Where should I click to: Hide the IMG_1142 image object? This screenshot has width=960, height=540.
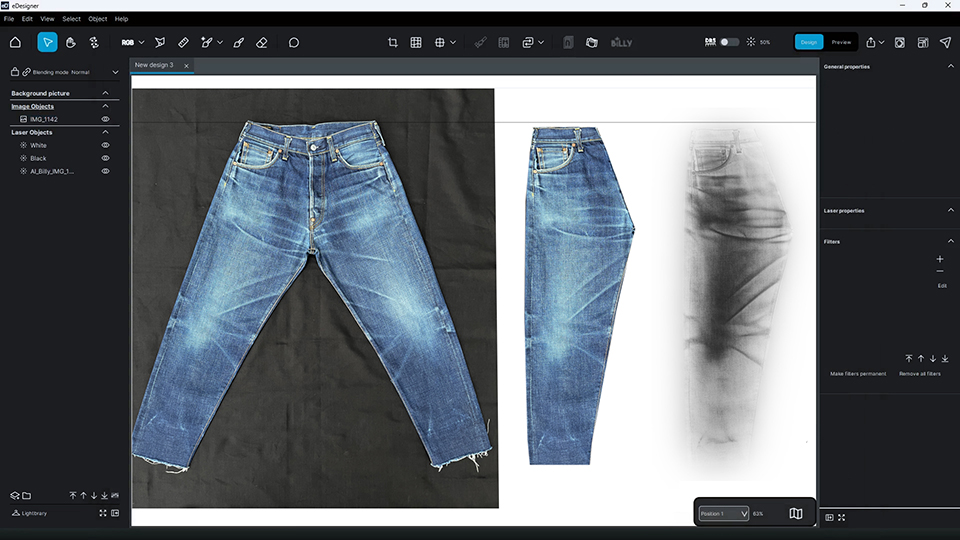coord(105,119)
